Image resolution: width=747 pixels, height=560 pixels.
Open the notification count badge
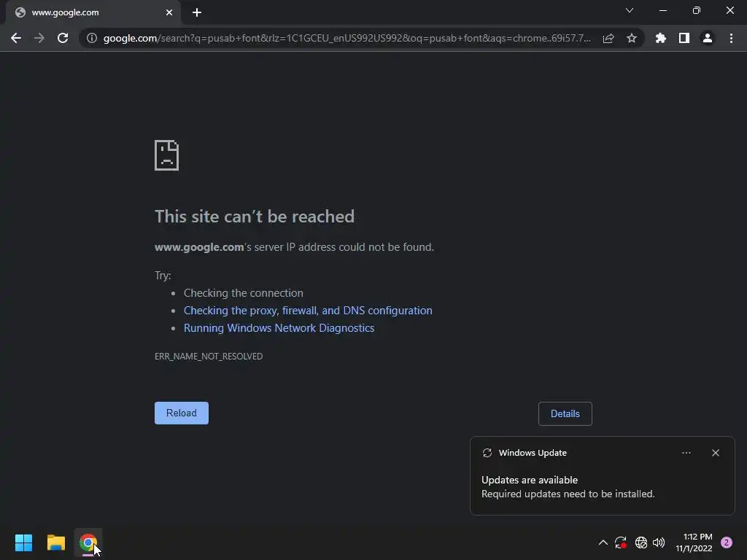pyautogui.click(x=727, y=542)
